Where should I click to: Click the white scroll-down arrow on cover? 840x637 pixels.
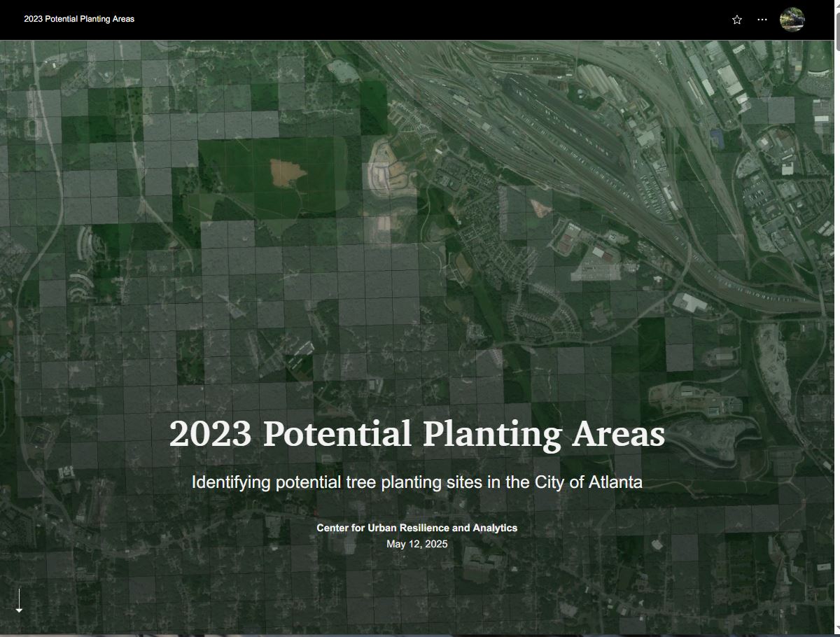(19, 601)
